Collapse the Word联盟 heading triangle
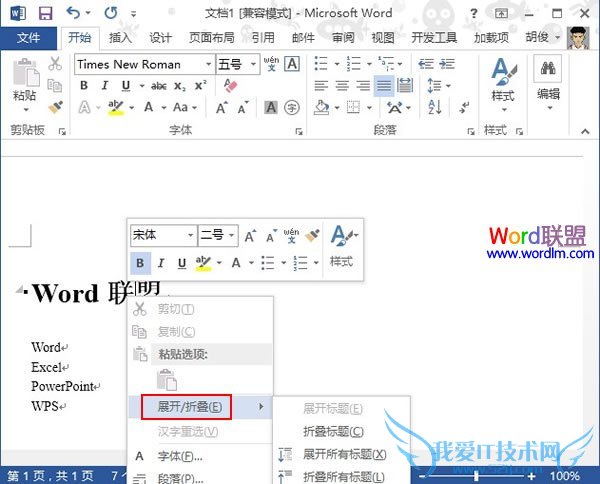This screenshot has width=600, height=484. (19, 290)
